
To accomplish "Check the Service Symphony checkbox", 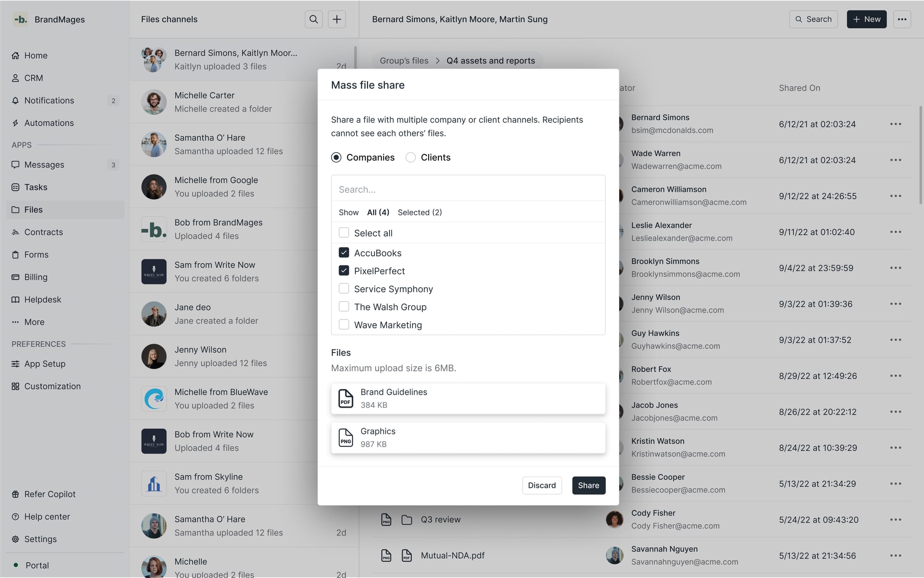I will click(x=344, y=289).
